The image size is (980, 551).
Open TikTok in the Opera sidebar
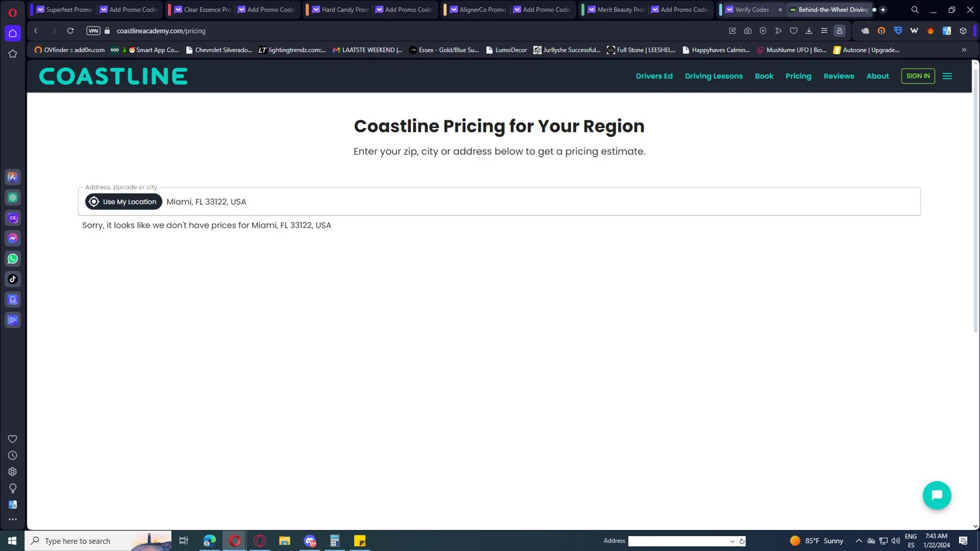click(x=12, y=279)
